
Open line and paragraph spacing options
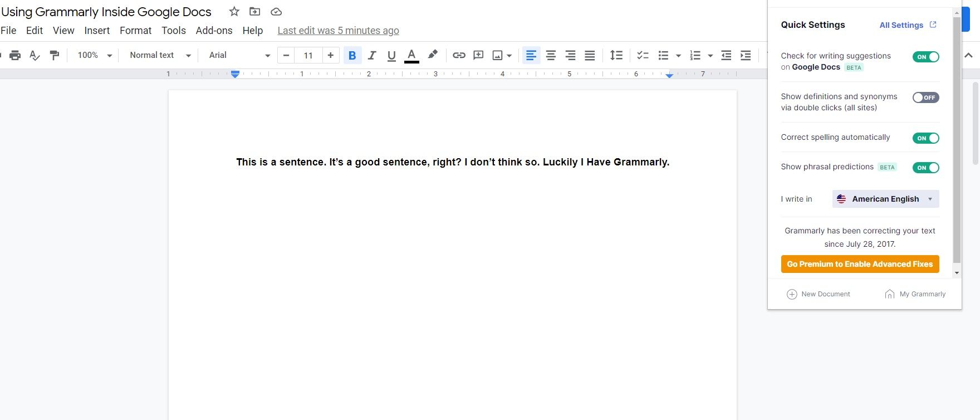point(616,55)
